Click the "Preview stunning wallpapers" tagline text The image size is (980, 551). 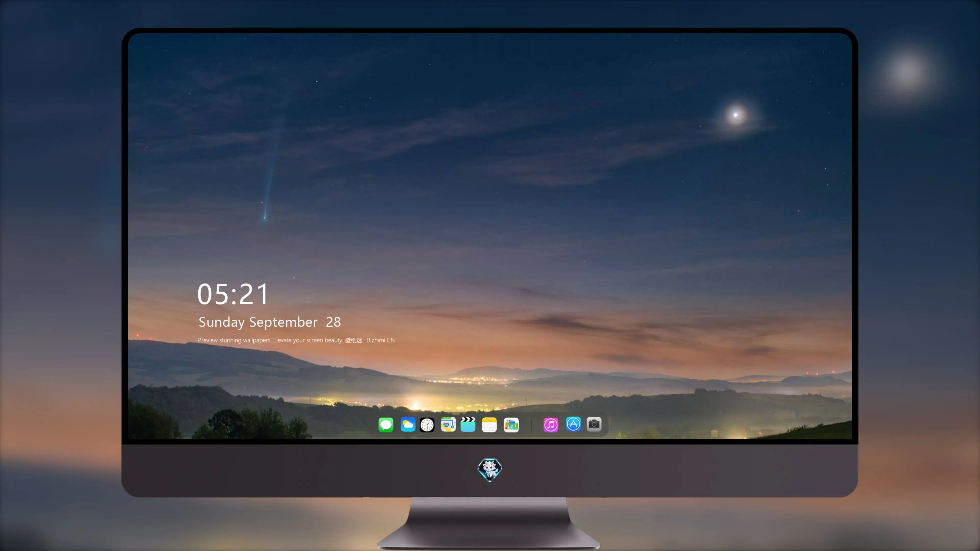(296, 340)
